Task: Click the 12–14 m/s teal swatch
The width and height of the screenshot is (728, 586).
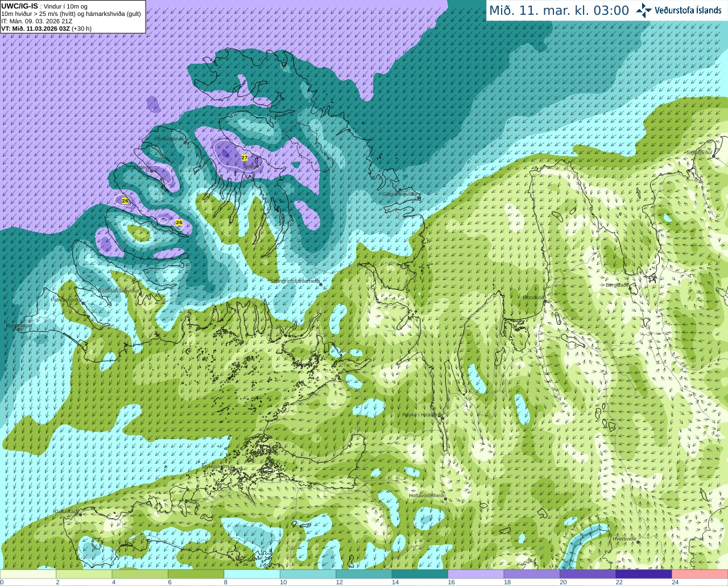Action: [x=364, y=574]
